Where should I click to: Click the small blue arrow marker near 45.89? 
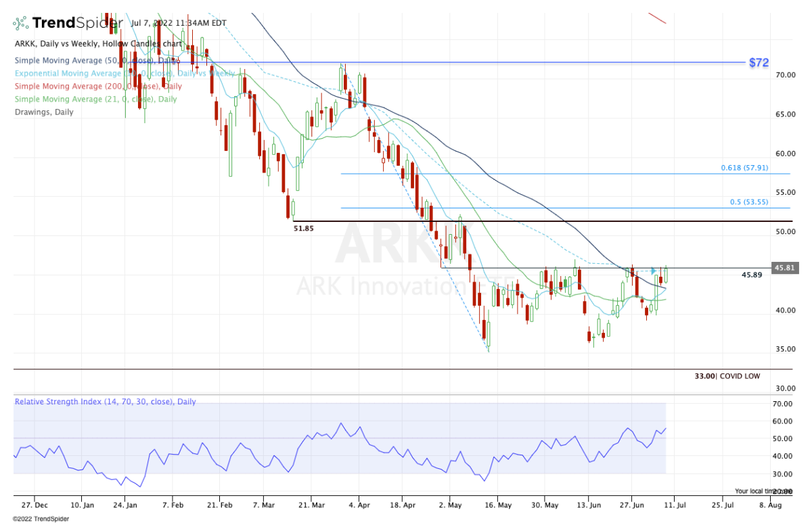point(654,271)
